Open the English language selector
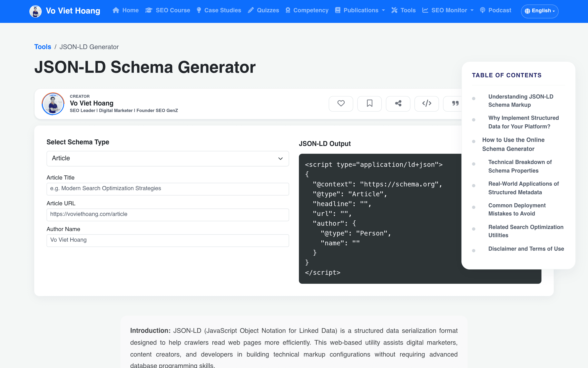The height and width of the screenshot is (368, 588). [x=540, y=11]
